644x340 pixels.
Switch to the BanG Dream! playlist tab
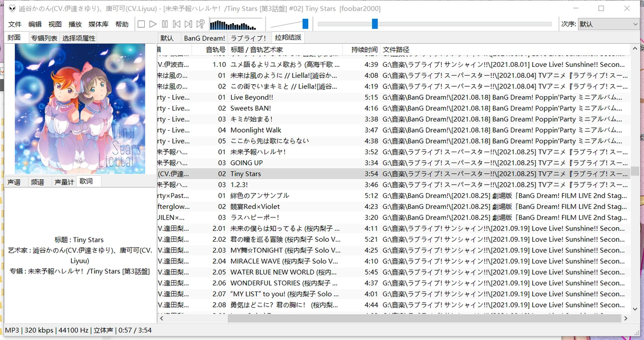[x=204, y=38]
